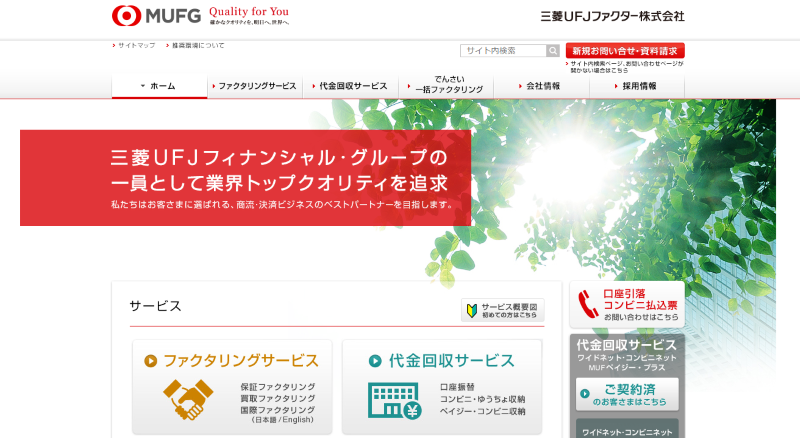Click 保証ファクタリング text

(278, 387)
